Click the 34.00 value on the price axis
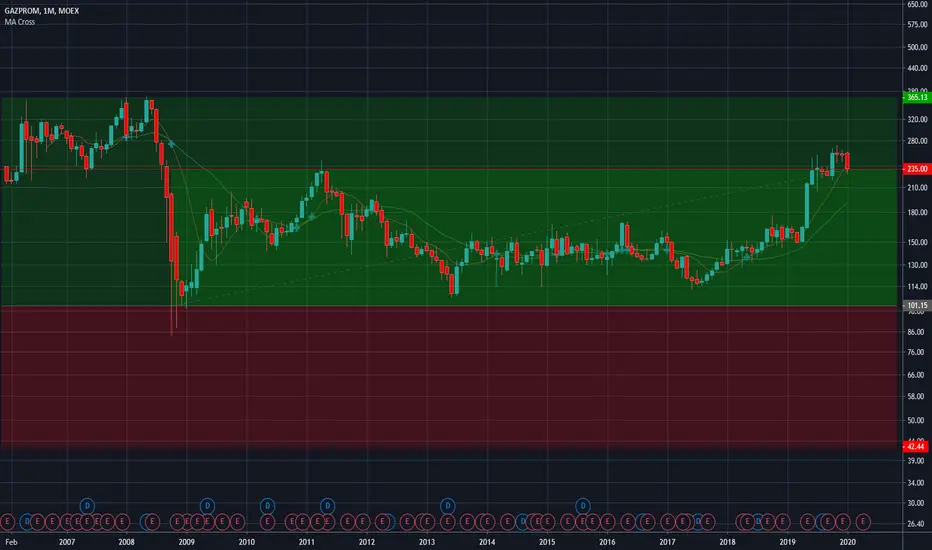 point(916,483)
